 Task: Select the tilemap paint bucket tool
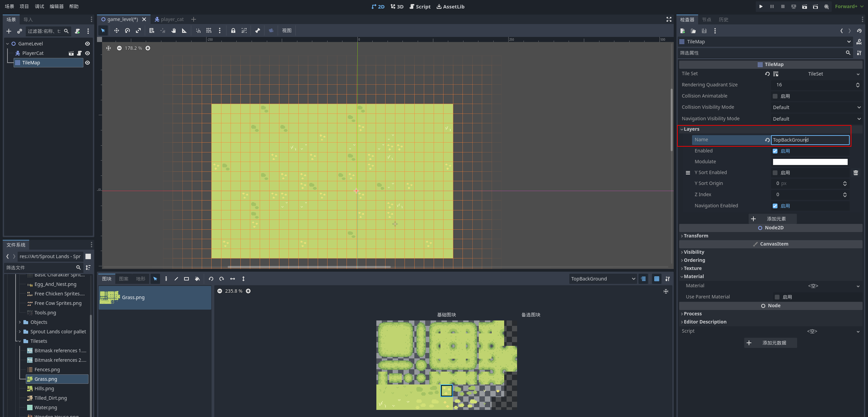click(x=197, y=279)
